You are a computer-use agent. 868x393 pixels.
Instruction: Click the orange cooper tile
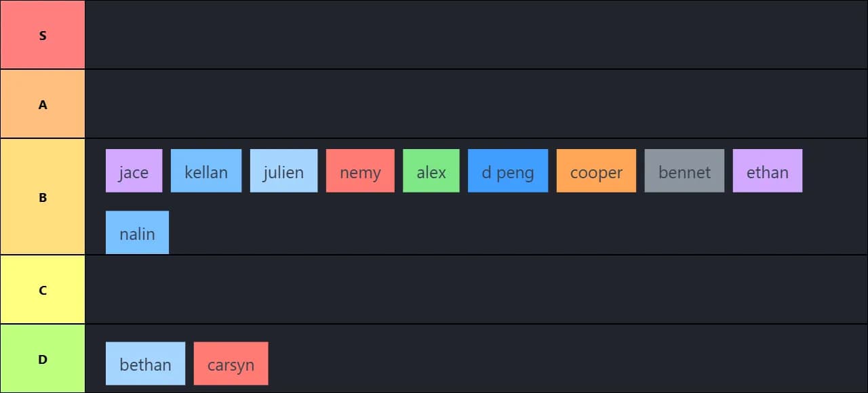pos(596,171)
